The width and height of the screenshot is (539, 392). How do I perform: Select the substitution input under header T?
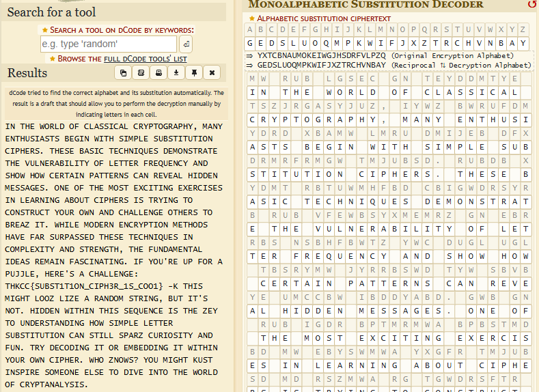pyautogui.click(x=457, y=44)
